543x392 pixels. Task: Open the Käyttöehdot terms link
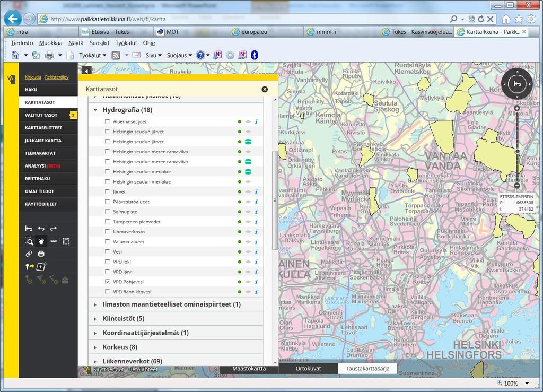coord(108,370)
